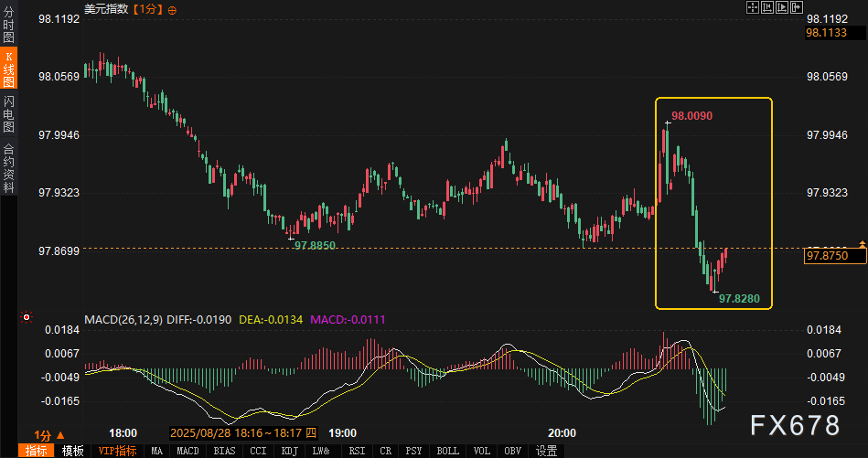This screenshot has height=458, width=868.
Task: Click the jump-to-start chart icon
Action: 767,7
